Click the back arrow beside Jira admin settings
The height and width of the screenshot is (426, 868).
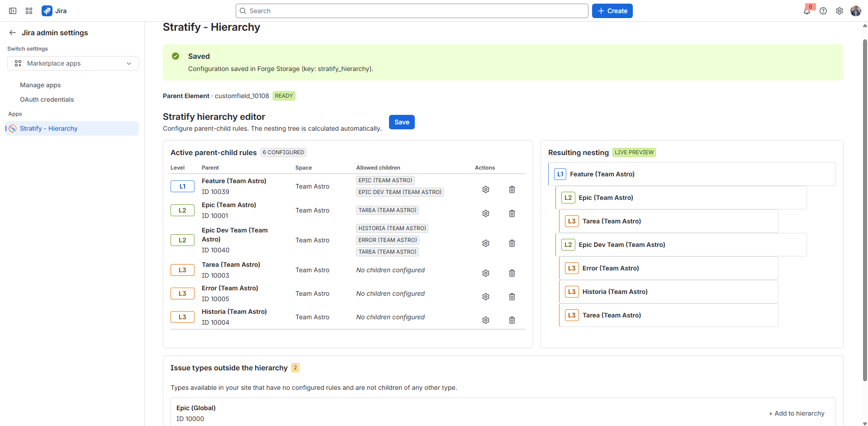pyautogui.click(x=13, y=33)
